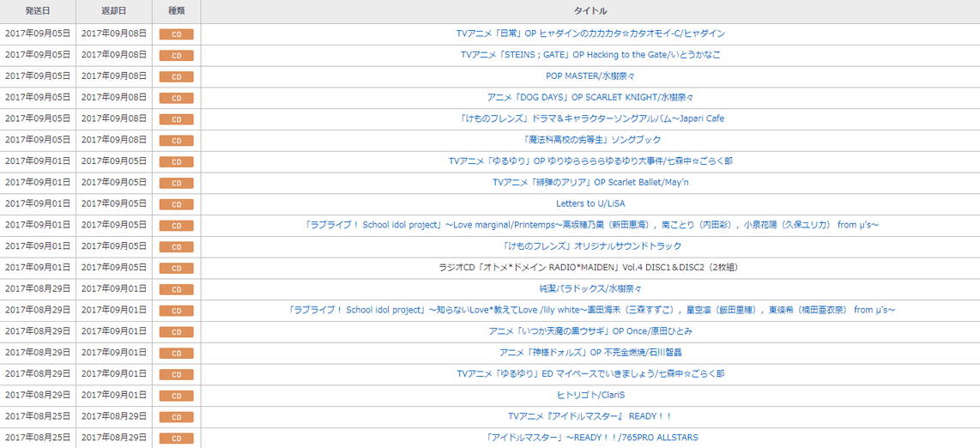The image size is (980, 448).
Task: Select the 返却日 2017年09月08日 in the STEINS;GATE row
Action: click(114, 55)
